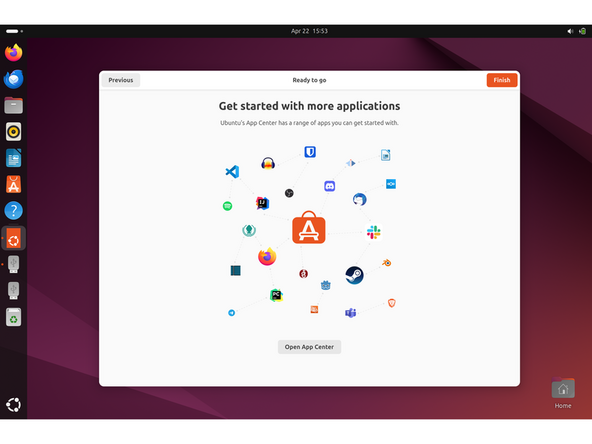
Task: Open App Center icon in the dock
Action: tap(14, 184)
